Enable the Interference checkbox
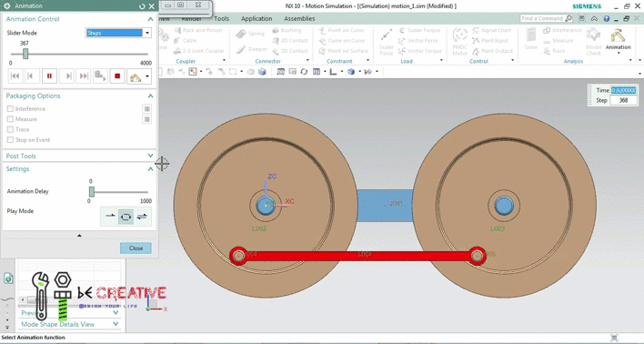This screenshot has height=344, width=644. tap(10, 109)
